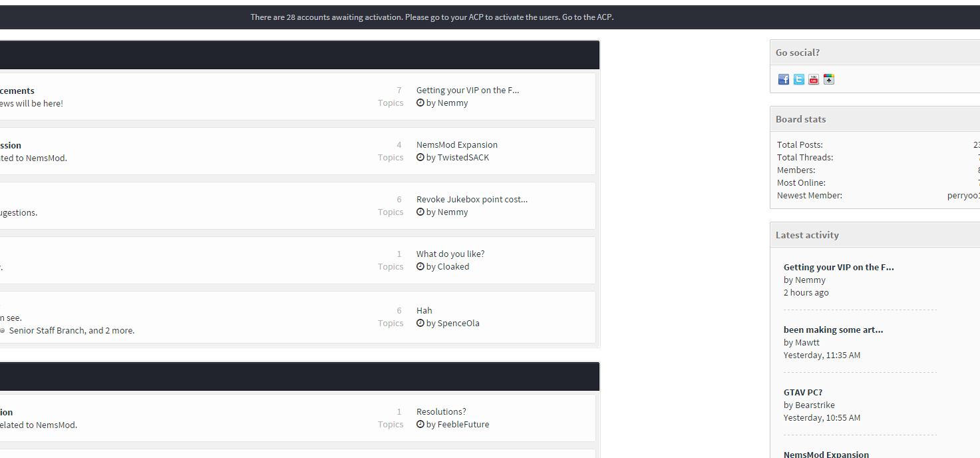
Task: Click the clock icon beside SpenceOla
Action: click(420, 323)
